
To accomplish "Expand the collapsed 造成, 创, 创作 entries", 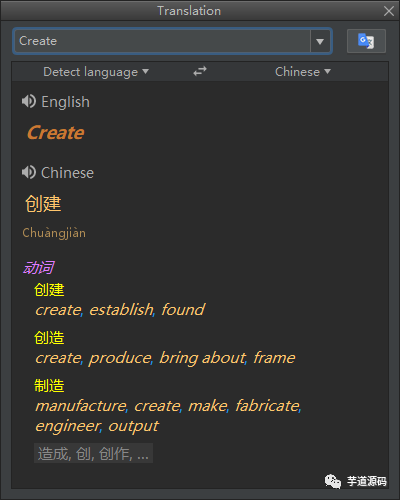I will click(93, 453).
